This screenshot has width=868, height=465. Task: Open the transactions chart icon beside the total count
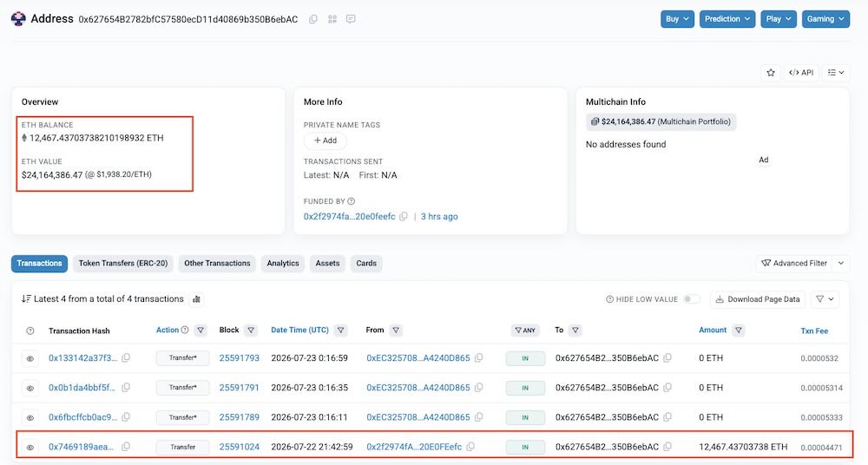coord(196,299)
